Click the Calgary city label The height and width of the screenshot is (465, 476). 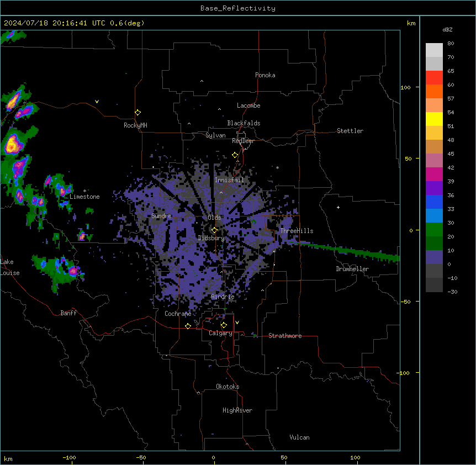point(220,333)
